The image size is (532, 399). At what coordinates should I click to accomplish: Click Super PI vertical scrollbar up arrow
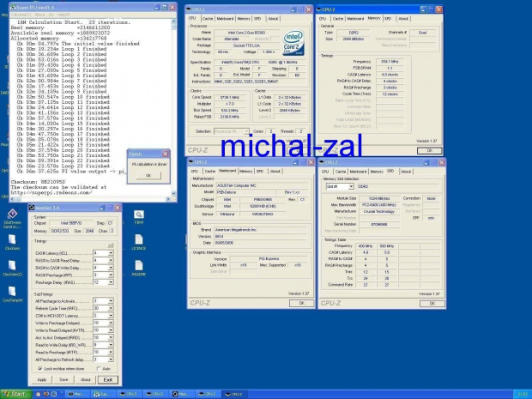173,22
